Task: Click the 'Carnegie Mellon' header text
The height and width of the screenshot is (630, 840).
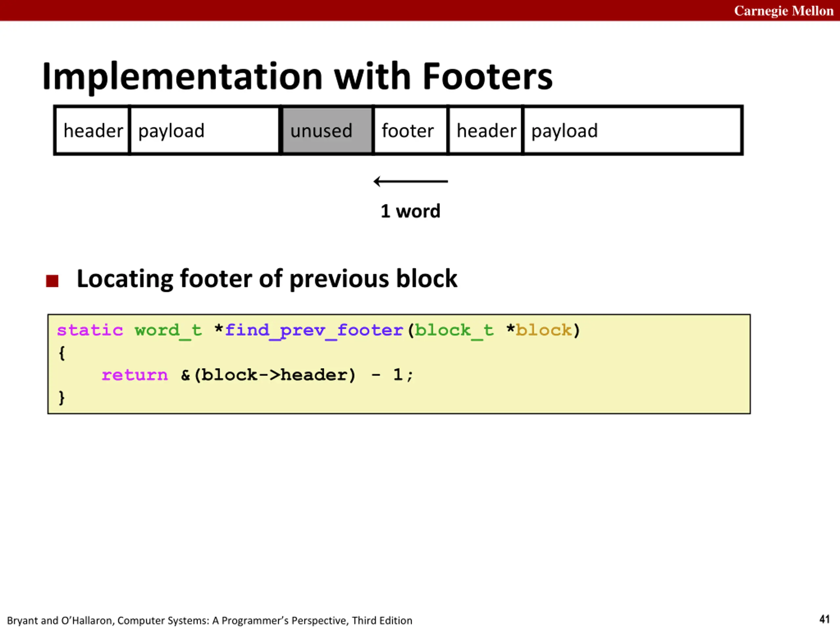Action: (x=784, y=10)
